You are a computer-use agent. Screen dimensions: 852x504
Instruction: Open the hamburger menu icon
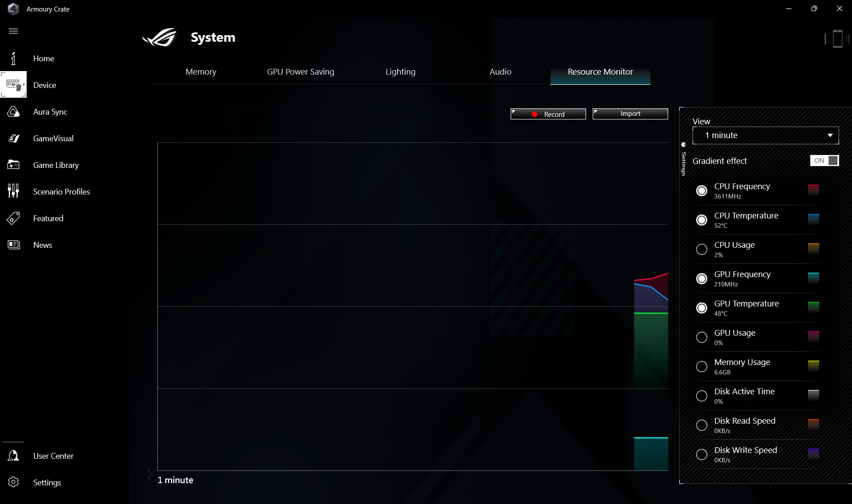click(x=13, y=31)
